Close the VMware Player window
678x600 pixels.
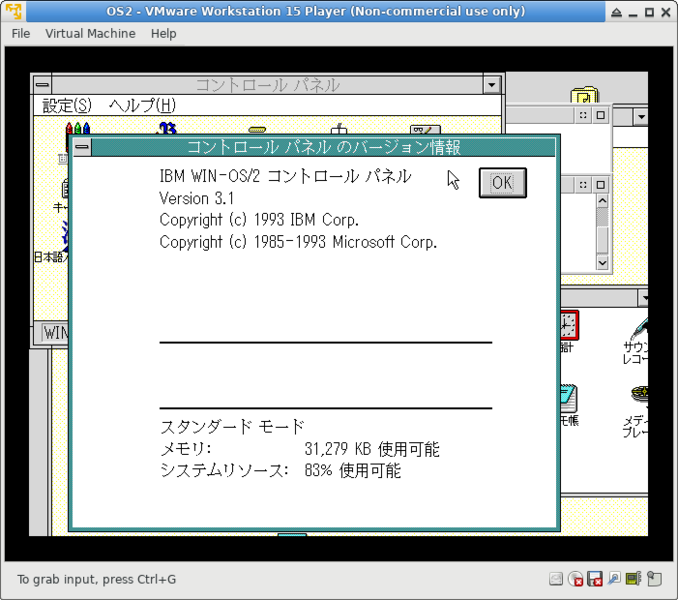666,13
